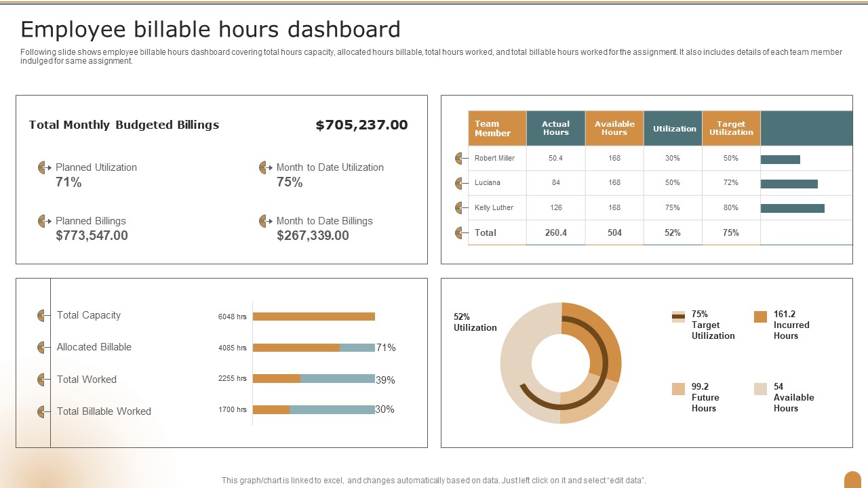Click the 6048 hrs label

click(x=233, y=317)
